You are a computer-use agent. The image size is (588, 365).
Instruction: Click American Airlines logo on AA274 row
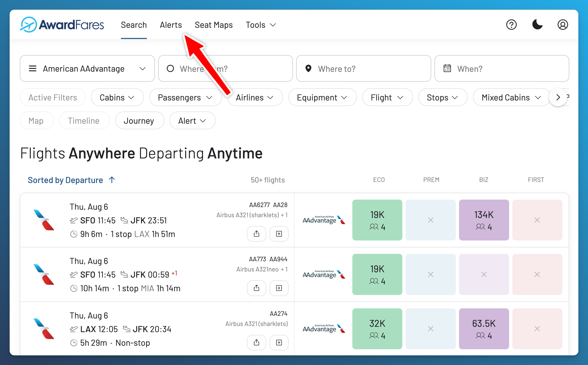(x=44, y=329)
